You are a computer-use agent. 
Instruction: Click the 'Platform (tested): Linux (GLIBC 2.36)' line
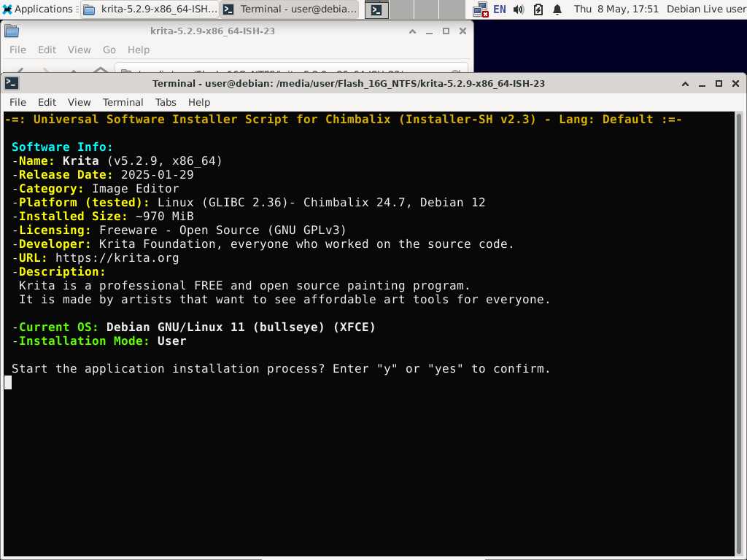point(248,203)
